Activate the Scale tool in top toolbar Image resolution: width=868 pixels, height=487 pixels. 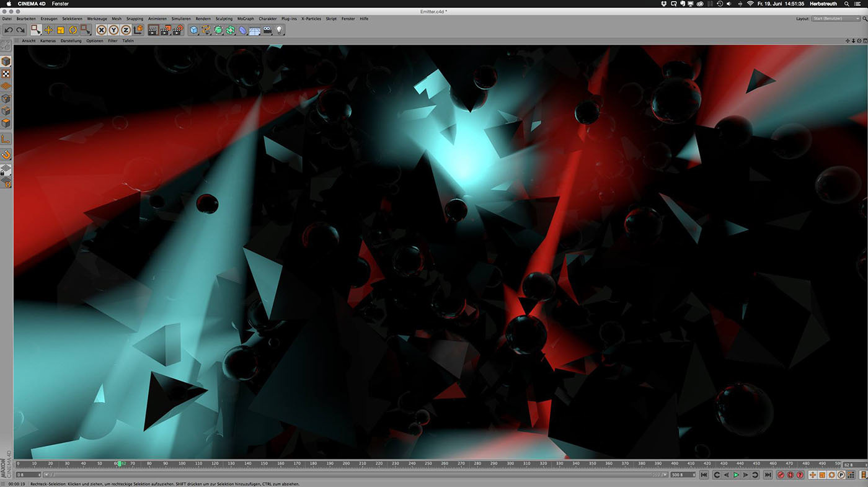[x=61, y=30]
